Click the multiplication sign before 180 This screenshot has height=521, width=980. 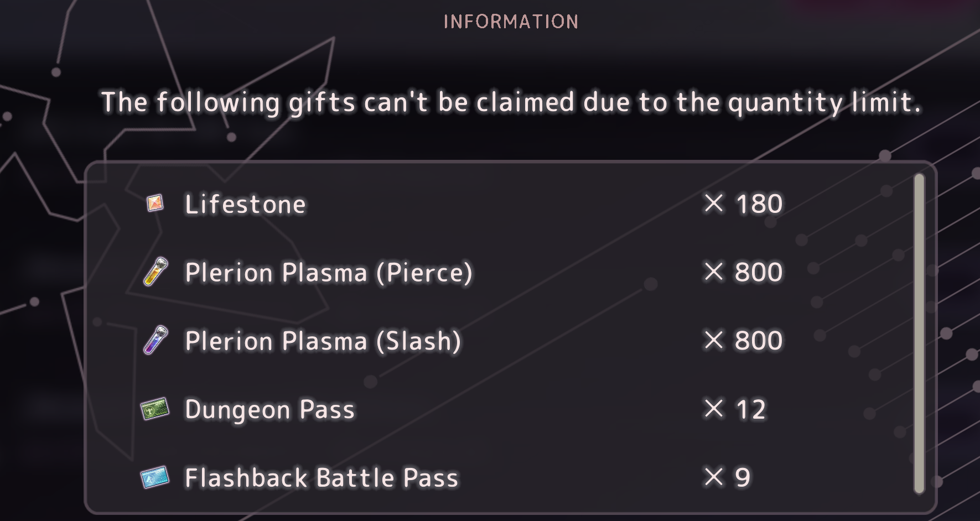coord(714,204)
